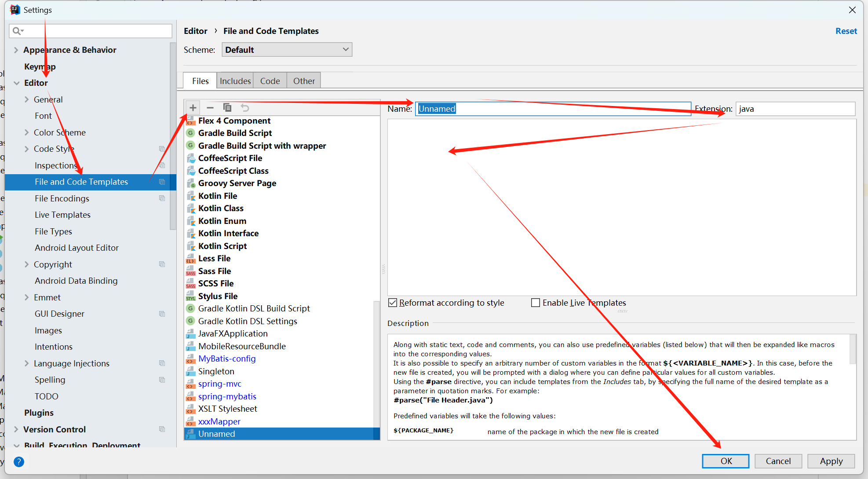The width and height of the screenshot is (868, 479).
Task: Expand Color Scheme node
Action: point(26,132)
